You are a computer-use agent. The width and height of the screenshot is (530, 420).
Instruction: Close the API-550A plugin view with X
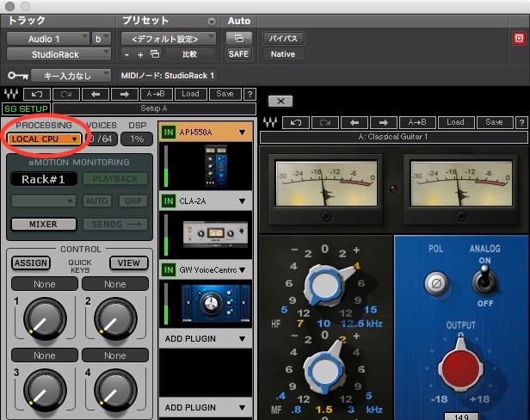coord(280,101)
